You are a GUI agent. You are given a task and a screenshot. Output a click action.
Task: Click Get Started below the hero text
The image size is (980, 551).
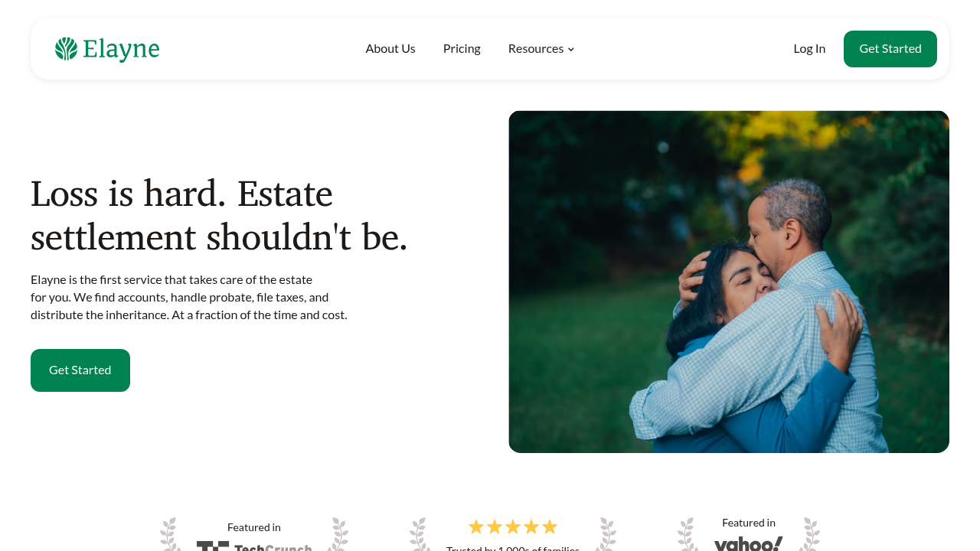click(80, 370)
